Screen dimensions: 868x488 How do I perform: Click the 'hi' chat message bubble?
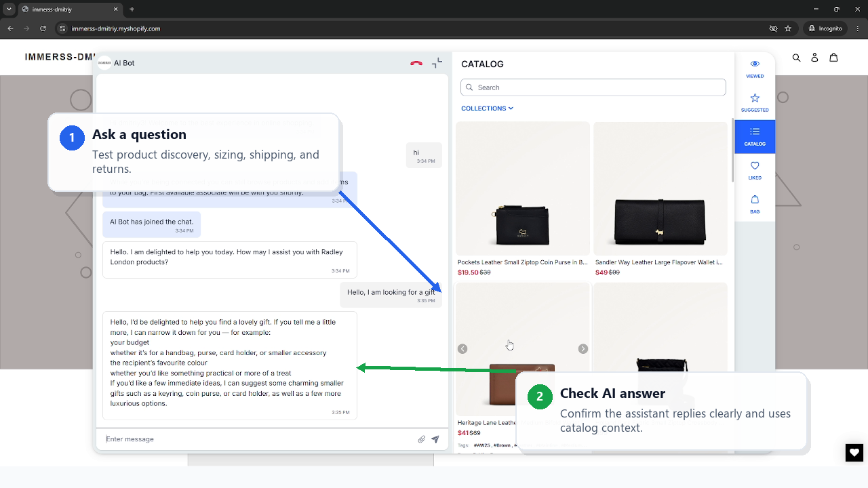[x=425, y=156]
